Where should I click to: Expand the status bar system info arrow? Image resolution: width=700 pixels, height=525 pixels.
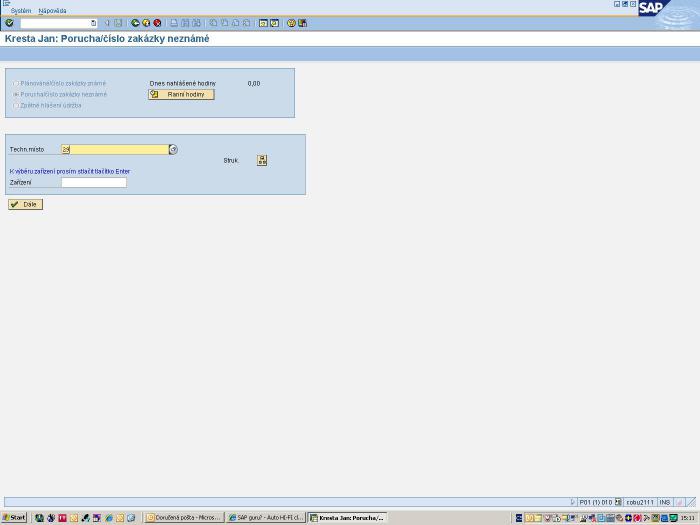(x=573, y=502)
